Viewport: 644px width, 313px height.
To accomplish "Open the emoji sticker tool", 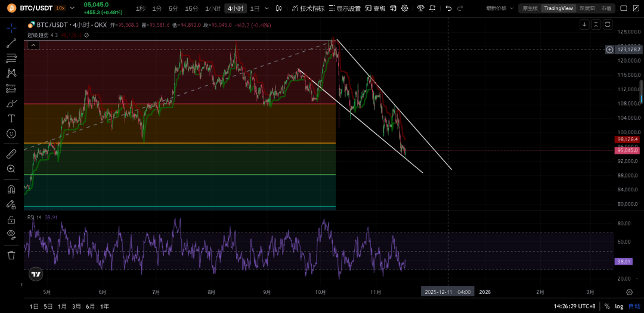I will tap(11, 134).
